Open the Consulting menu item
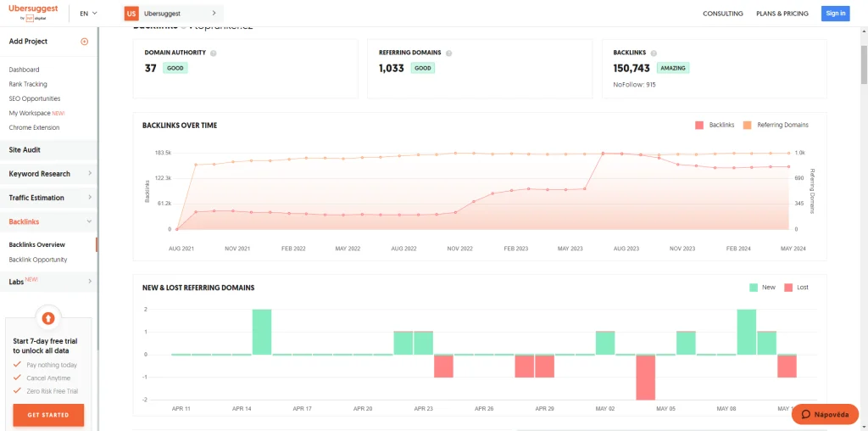The height and width of the screenshot is (431, 868). coord(723,14)
